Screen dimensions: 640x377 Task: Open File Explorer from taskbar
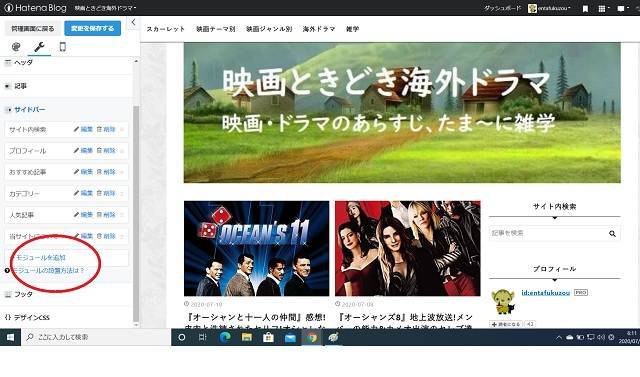tap(247, 337)
